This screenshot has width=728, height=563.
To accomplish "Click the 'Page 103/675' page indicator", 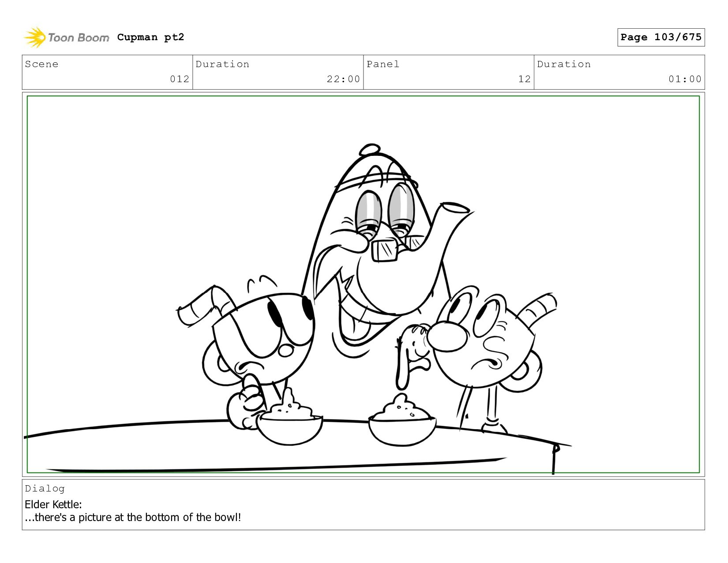I will (661, 37).
